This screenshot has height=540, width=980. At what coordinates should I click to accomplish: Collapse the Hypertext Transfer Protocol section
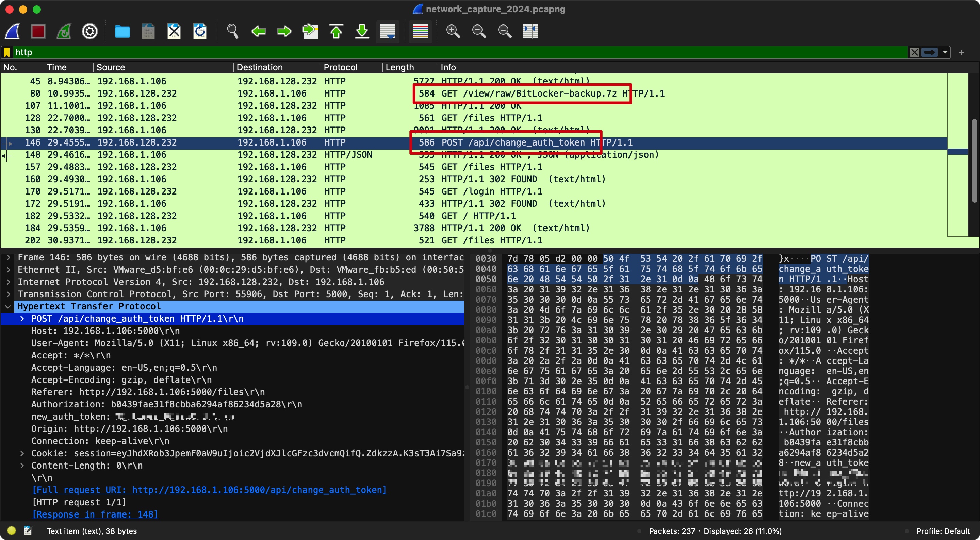point(9,306)
